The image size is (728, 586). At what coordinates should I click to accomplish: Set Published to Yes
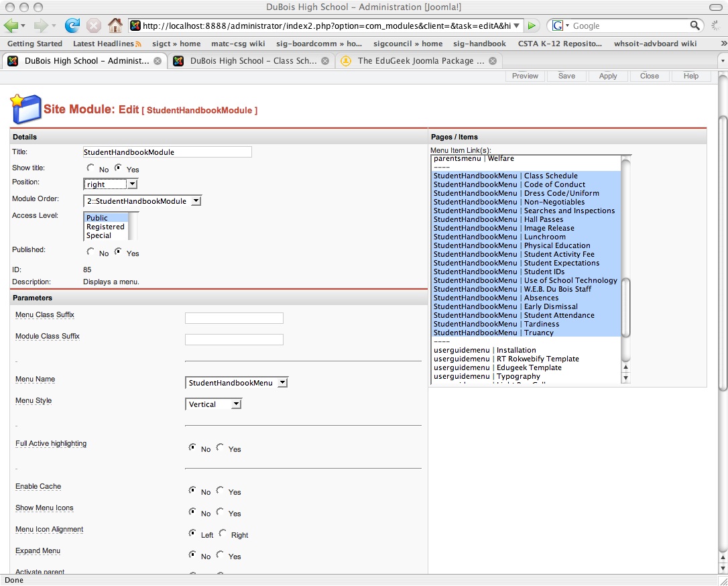pyautogui.click(x=118, y=251)
